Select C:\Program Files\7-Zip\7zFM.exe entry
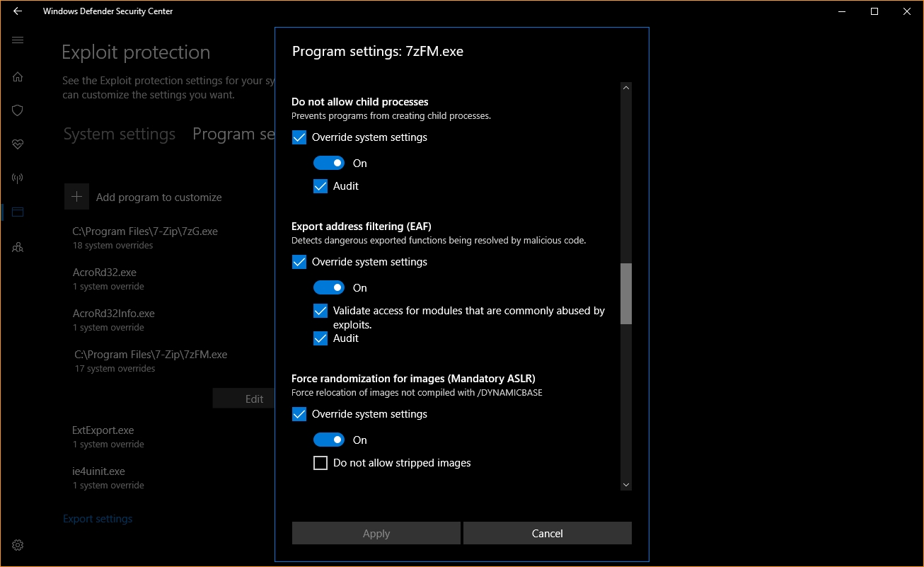Screen dimensions: 924x567 151,360
